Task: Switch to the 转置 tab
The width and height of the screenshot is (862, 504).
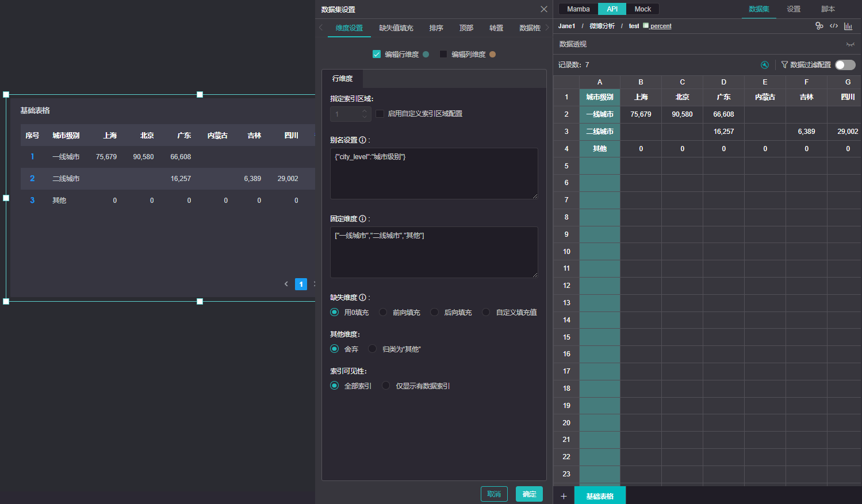Action: click(x=496, y=28)
